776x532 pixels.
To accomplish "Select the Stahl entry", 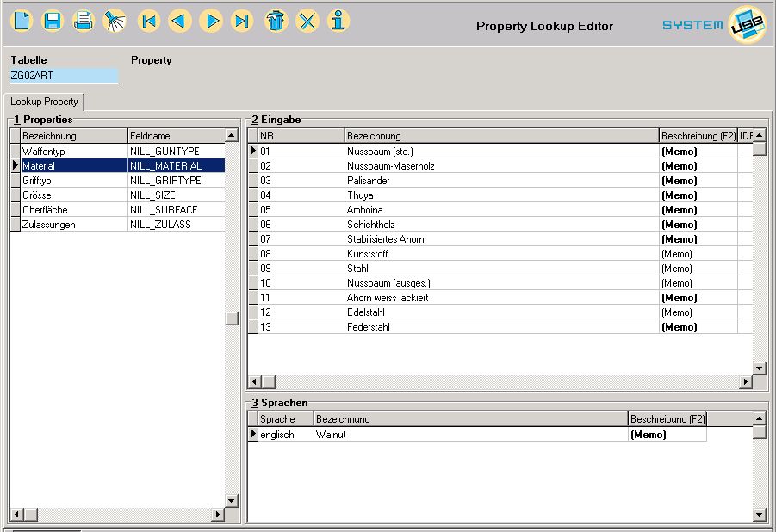I will coord(500,269).
